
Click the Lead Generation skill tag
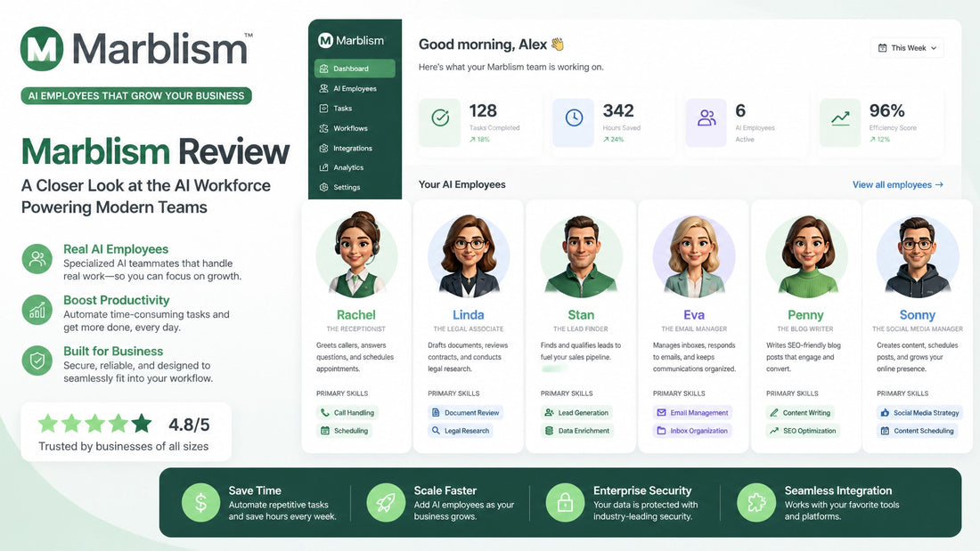[576, 413]
